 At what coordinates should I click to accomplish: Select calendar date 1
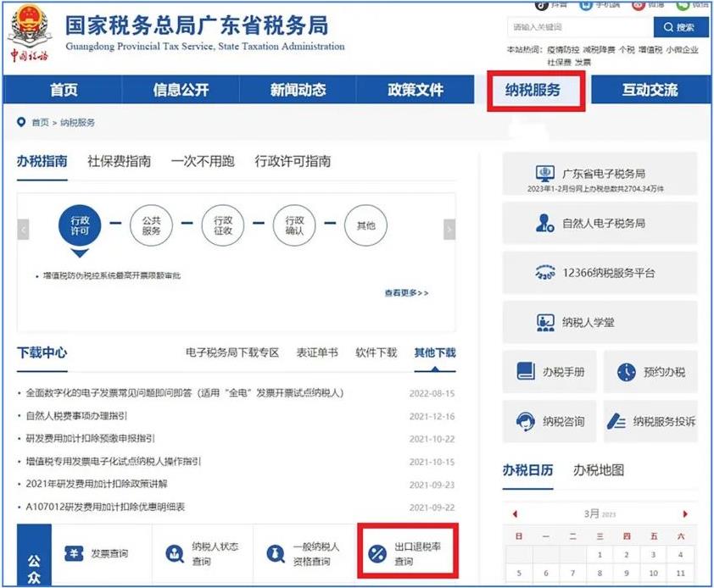pos(600,554)
